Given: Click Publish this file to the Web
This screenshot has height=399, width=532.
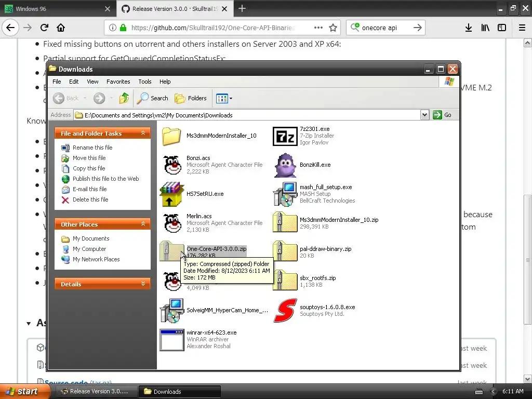Looking at the screenshot, I should pyautogui.click(x=105, y=179).
